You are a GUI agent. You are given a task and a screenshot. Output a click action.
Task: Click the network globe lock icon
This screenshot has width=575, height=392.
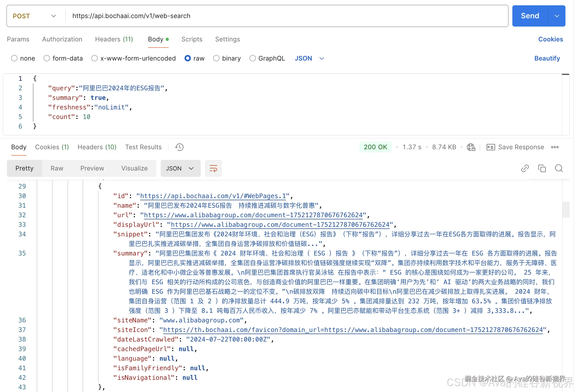point(471,147)
